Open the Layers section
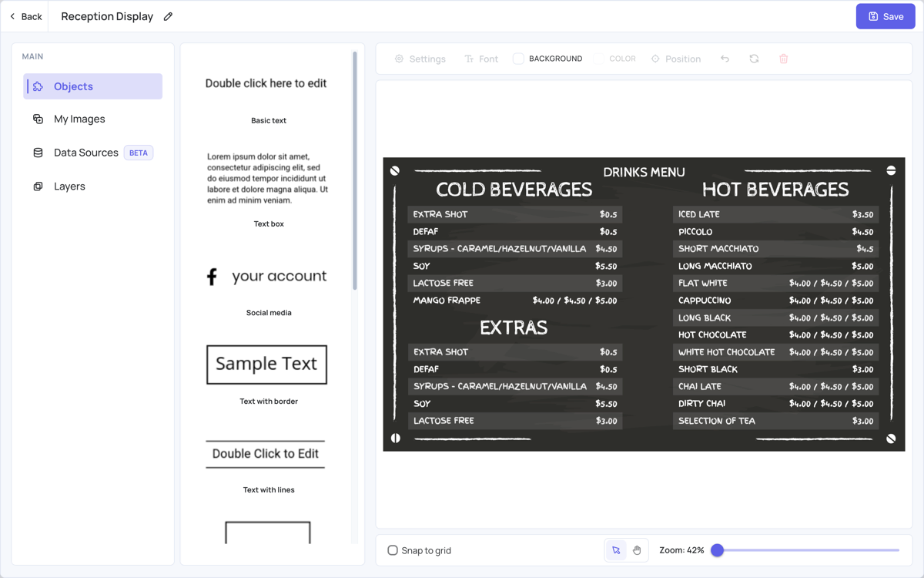The image size is (924, 578). [x=93, y=187]
